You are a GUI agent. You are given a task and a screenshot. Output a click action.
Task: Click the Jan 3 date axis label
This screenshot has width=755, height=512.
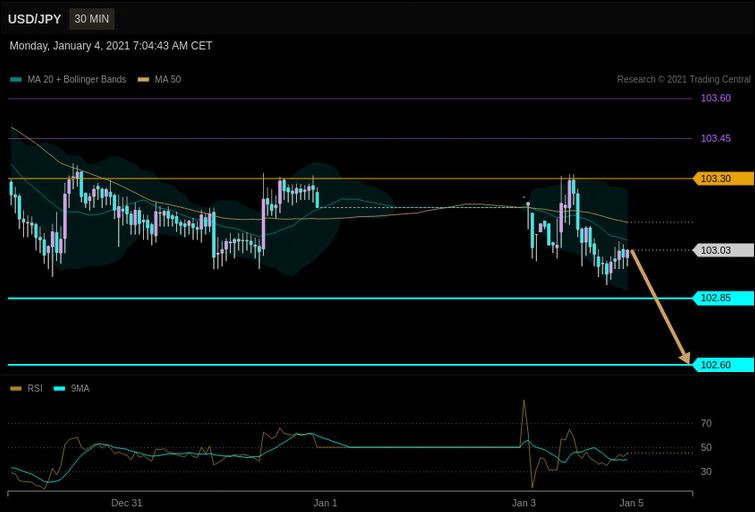[524, 503]
